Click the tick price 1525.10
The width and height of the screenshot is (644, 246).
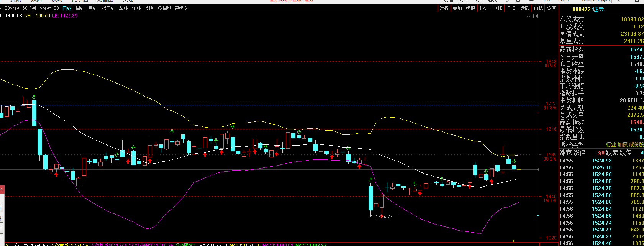click(602, 167)
